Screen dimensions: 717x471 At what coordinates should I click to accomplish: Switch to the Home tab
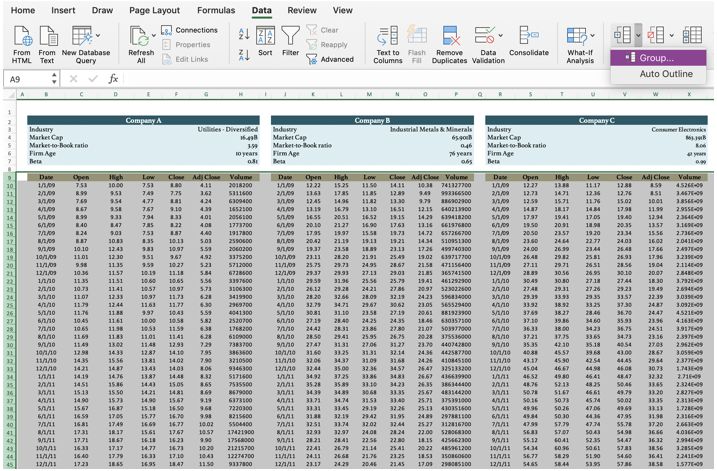pyautogui.click(x=23, y=10)
